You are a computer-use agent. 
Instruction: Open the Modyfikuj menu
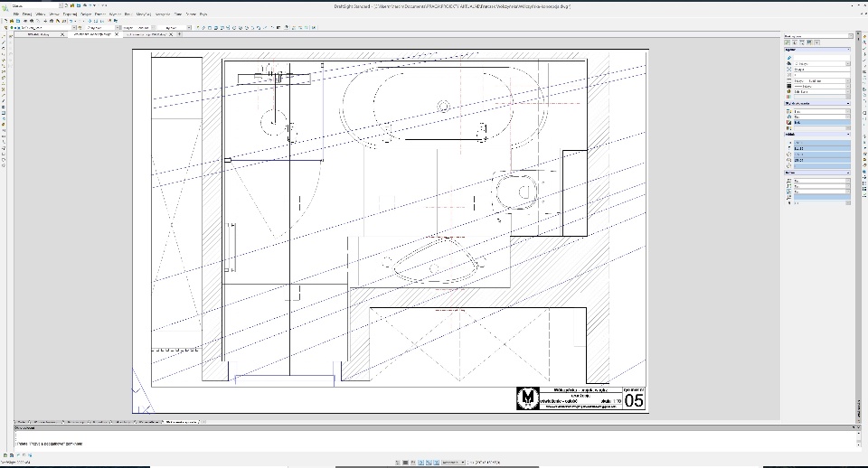(144, 14)
